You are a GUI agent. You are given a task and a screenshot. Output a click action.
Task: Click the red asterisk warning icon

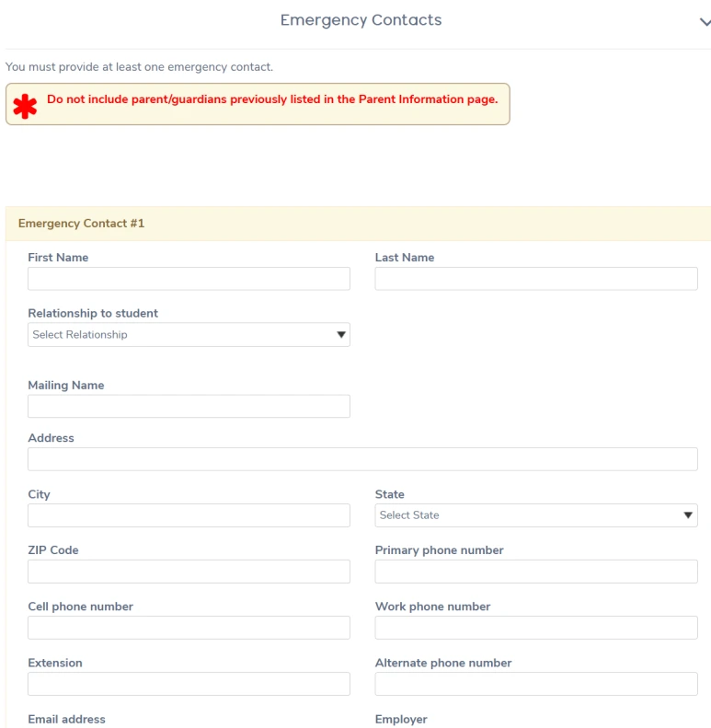[25, 106]
